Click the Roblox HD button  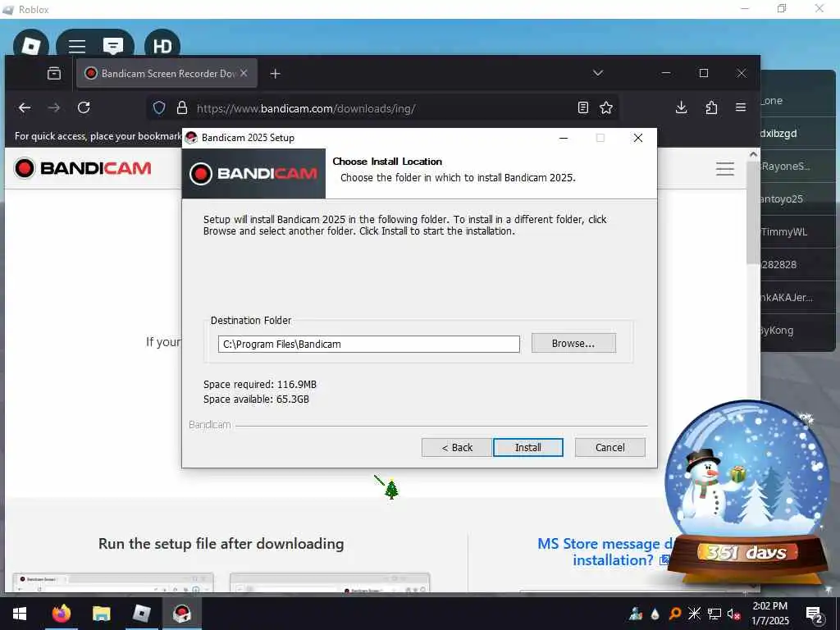tap(162, 46)
